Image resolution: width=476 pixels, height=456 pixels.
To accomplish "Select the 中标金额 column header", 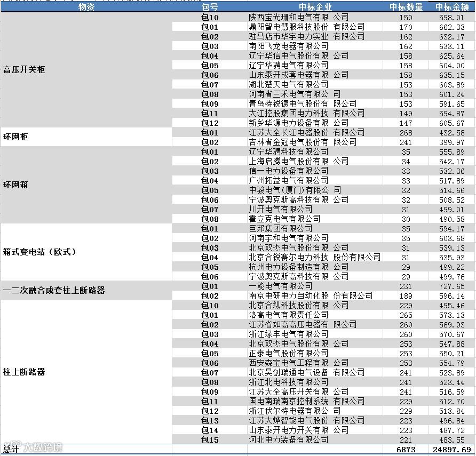I will [x=452, y=7].
